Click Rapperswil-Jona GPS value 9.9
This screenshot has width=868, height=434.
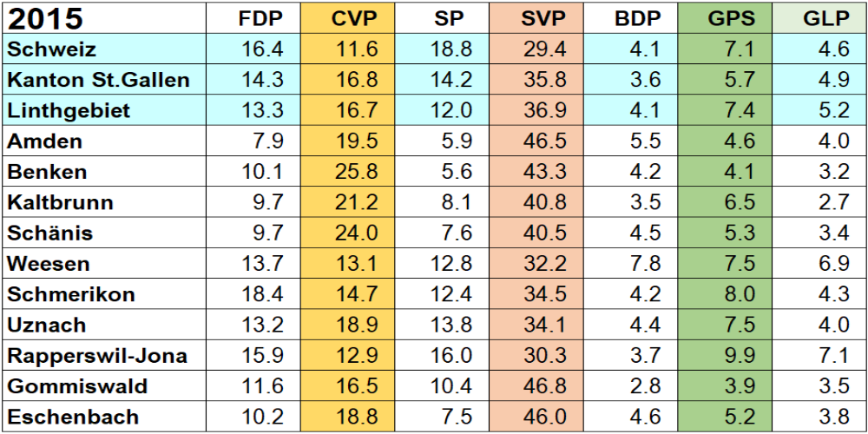click(x=740, y=356)
